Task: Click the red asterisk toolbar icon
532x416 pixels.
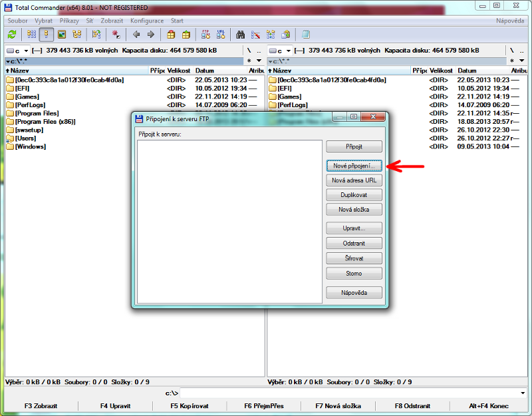Action: pyautogui.click(x=116, y=35)
